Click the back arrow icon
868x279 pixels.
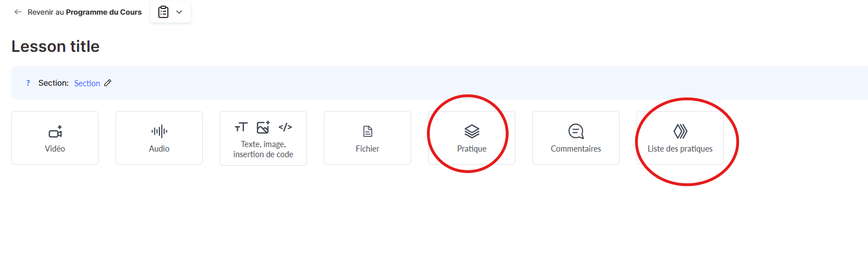(x=18, y=12)
